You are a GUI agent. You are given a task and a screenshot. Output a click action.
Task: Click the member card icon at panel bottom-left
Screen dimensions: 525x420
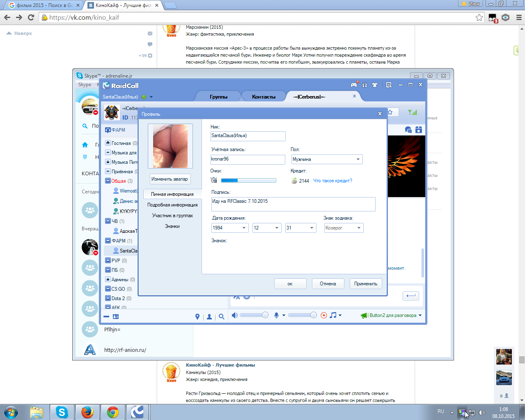click(x=116, y=317)
